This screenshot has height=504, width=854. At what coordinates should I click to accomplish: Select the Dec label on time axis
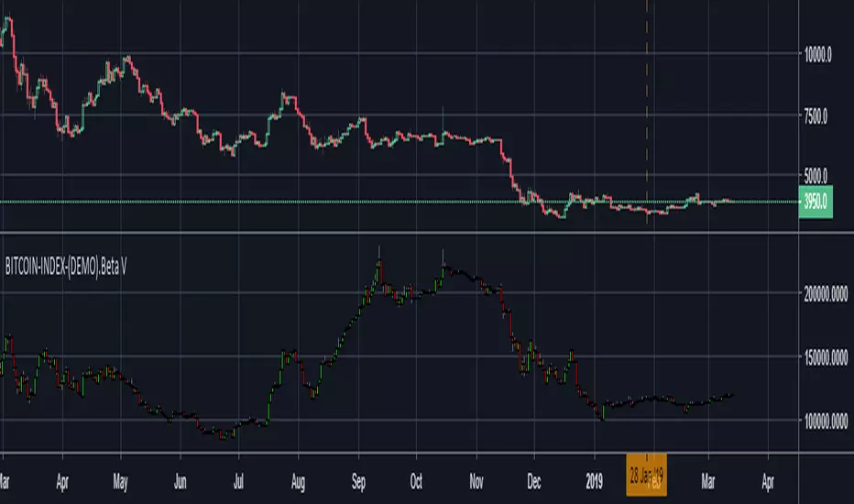point(533,482)
